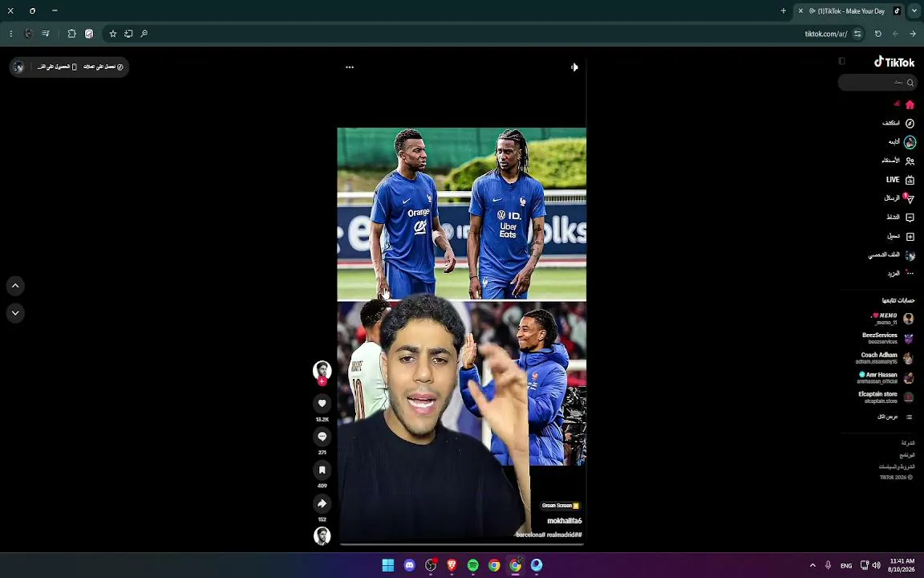Viewport: 924px width, 578px height.
Task: Collapse the TikTok sidebar panel icon
Action: point(841,61)
